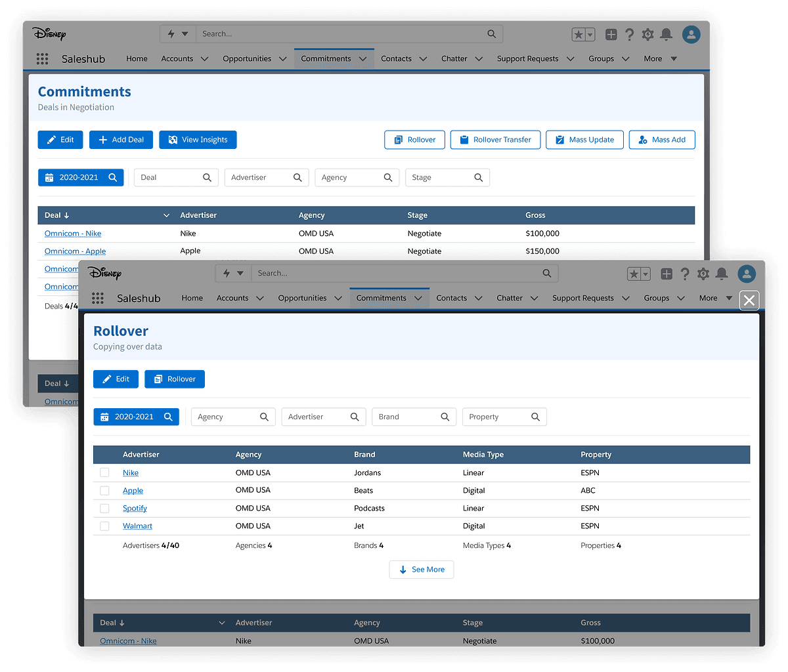Expand Groups chevron in Commitments window
Screen dimensions: 788x672
pos(626,59)
